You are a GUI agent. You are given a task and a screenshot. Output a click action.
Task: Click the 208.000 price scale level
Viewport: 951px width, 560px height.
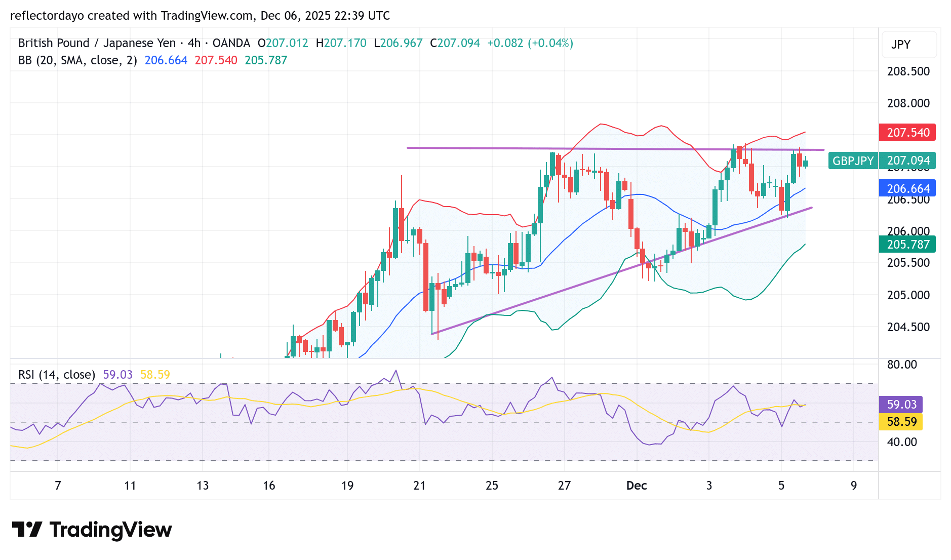pos(909,103)
